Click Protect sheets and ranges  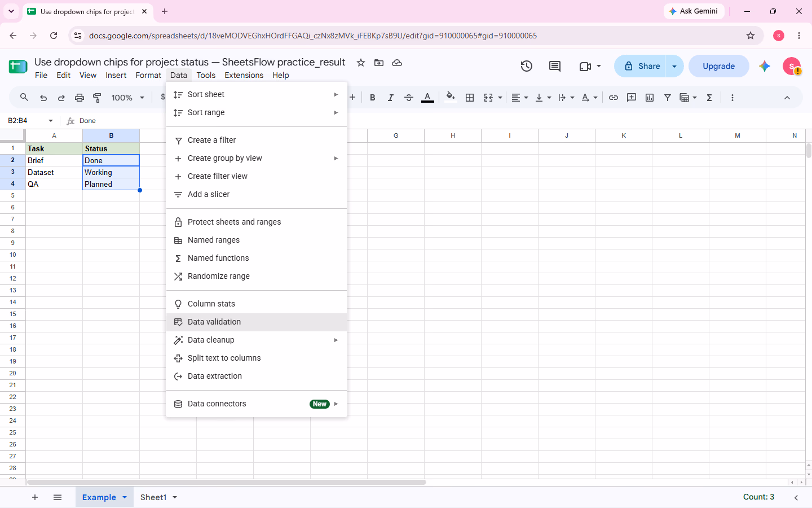tap(257, 222)
